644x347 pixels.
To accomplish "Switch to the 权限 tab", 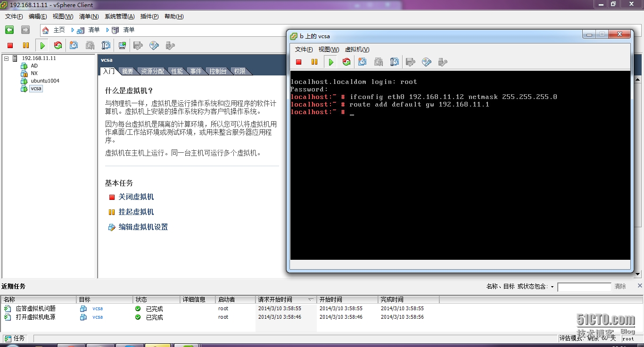I will 239,71.
